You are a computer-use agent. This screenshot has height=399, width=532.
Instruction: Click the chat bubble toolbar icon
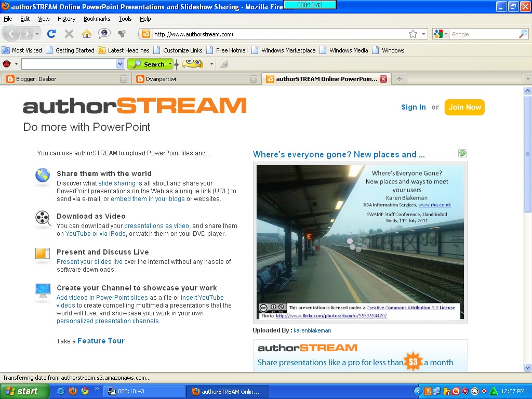(104, 33)
